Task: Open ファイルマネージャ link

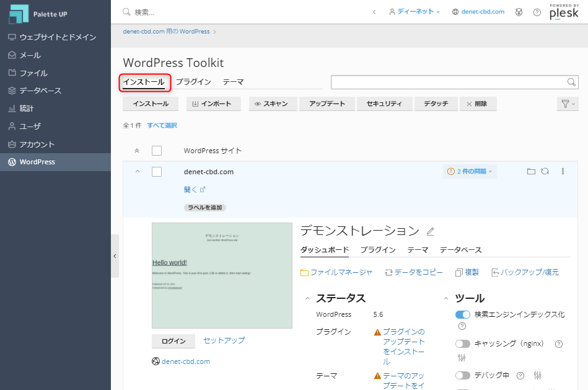Action: [x=336, y=273]
